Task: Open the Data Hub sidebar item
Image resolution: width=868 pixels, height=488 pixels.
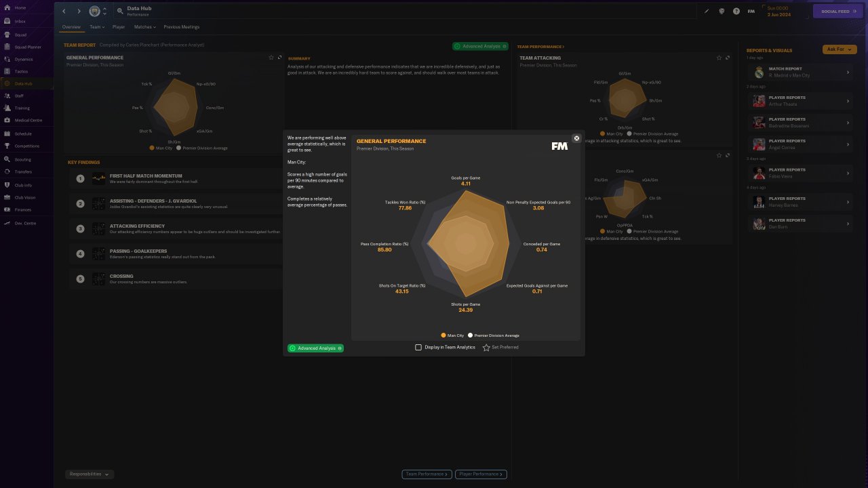Action: (x=24, y=83)
